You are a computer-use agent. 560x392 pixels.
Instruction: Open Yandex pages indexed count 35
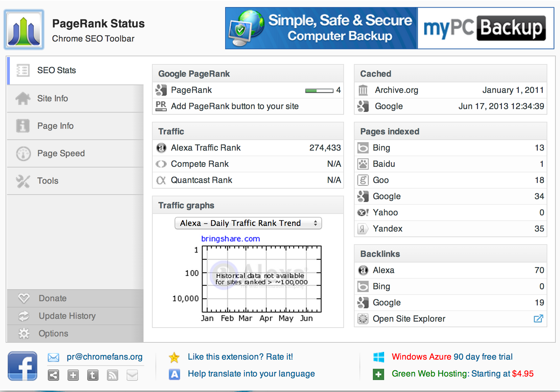coord(539,229)
